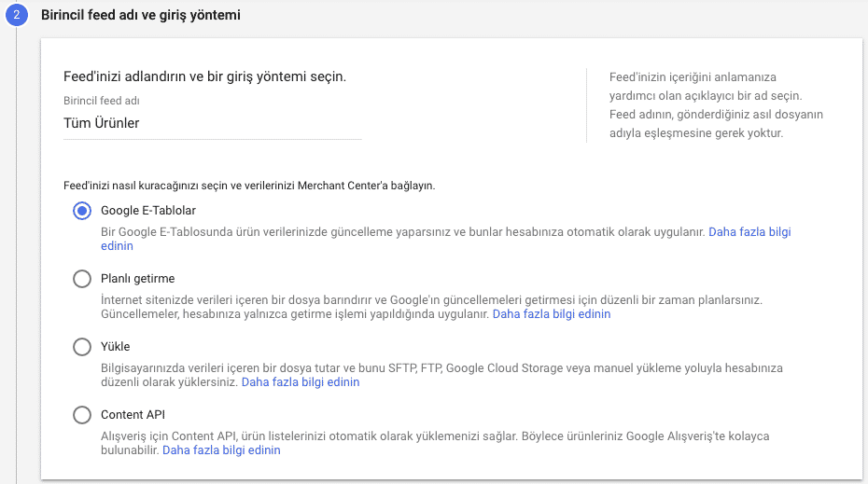This screenshot has height=484, width=868.
Task: Click the 'Google E-Tablolar' option label text
Action: [x=148, y=211]
